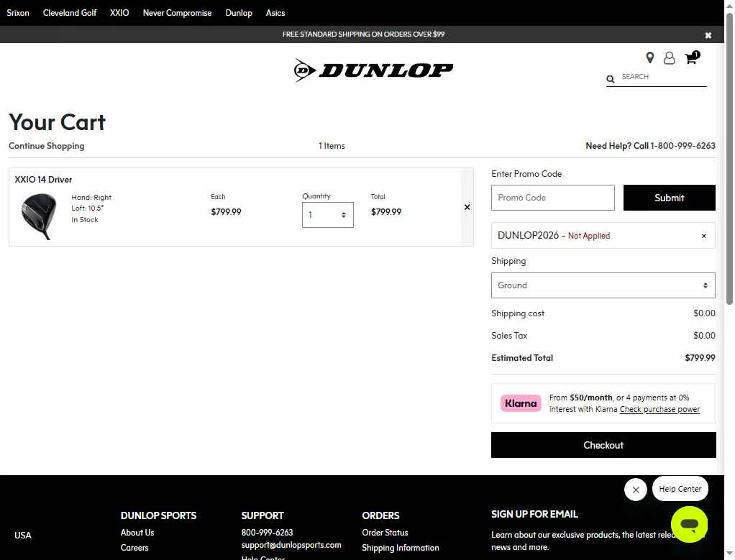Open the Help Center button
The image size is (735, 560).
tap(680, 489)
